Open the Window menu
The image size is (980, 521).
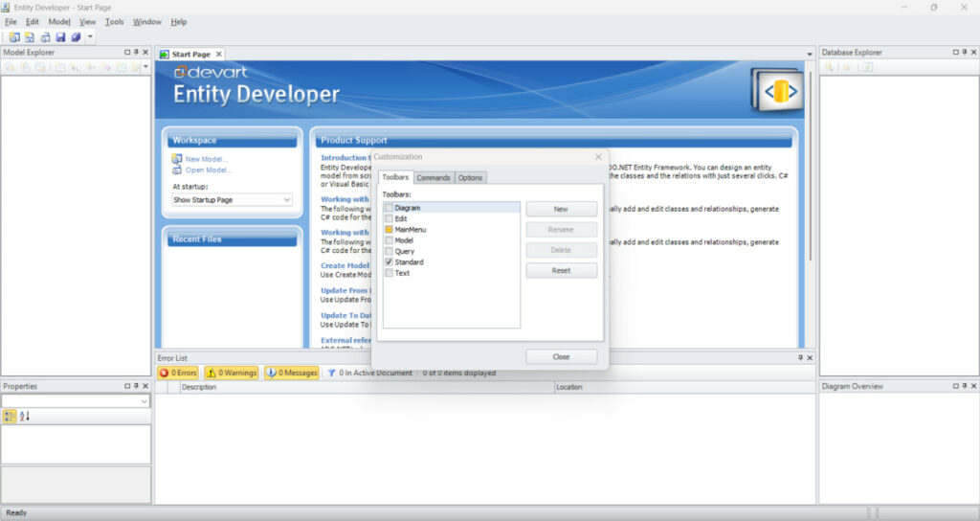(146, 22)
